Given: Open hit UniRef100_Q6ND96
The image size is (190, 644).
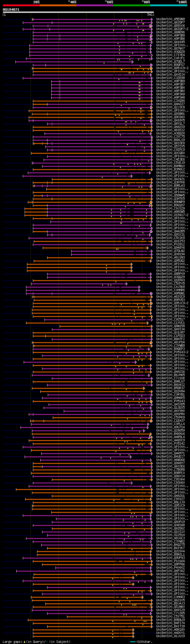Looking at the screenshot, I should click(x=170, y=32).
